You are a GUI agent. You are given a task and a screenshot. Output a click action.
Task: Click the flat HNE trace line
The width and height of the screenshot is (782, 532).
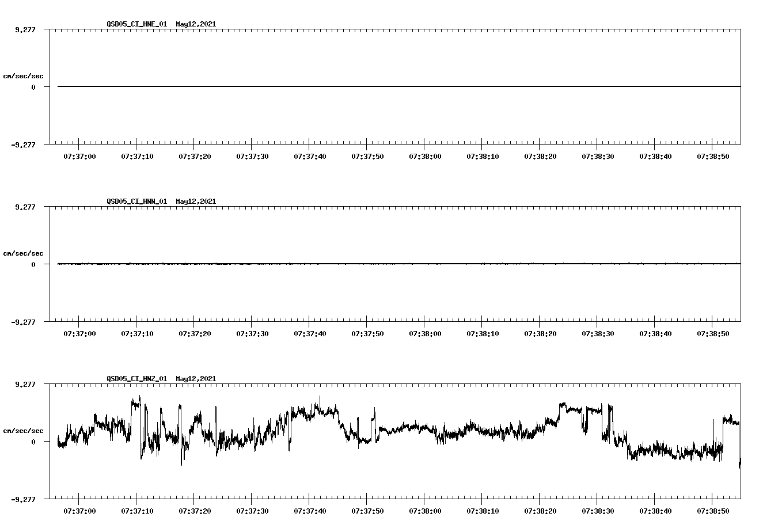coord(399,86)
